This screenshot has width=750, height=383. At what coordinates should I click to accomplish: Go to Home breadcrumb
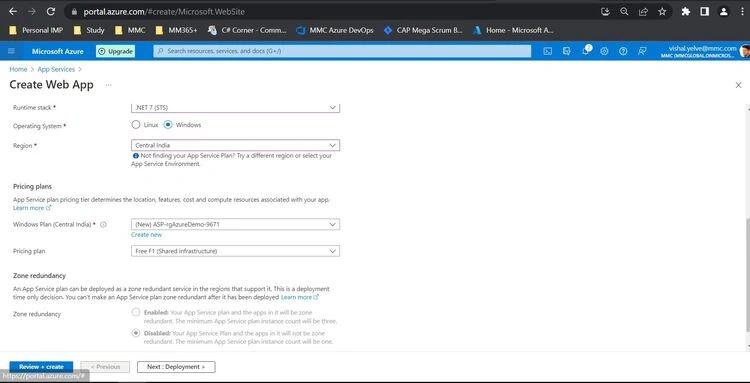18,69
